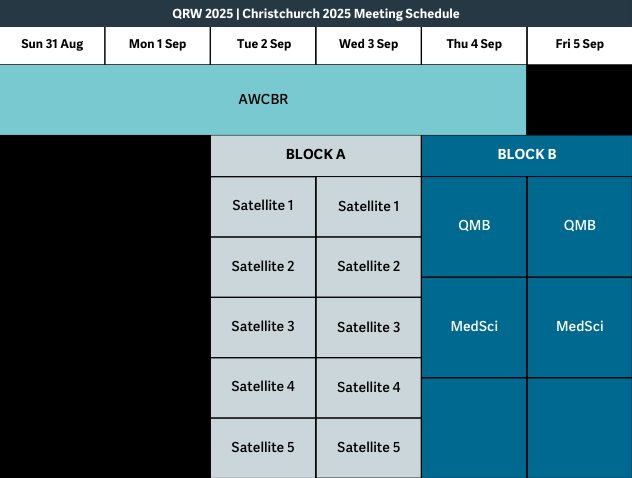Screen dimensions: 632x478
Task: Select the Tue 2 Sep column header
Action: pos(263,45)
